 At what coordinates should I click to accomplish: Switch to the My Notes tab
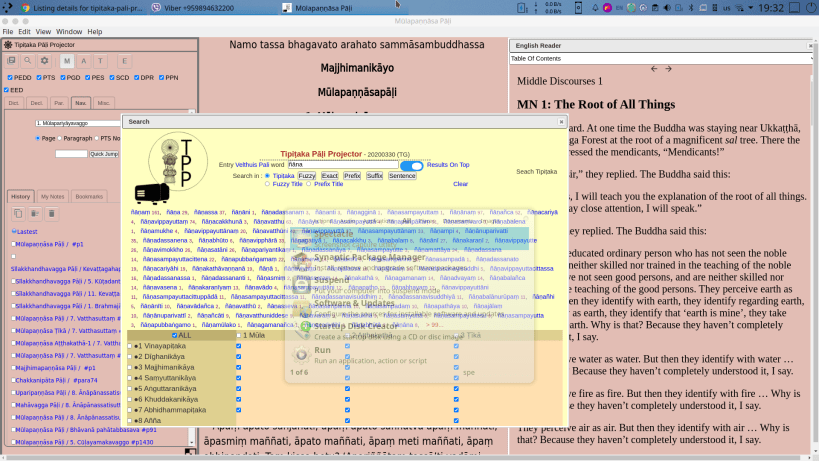(x=52, y=196)
